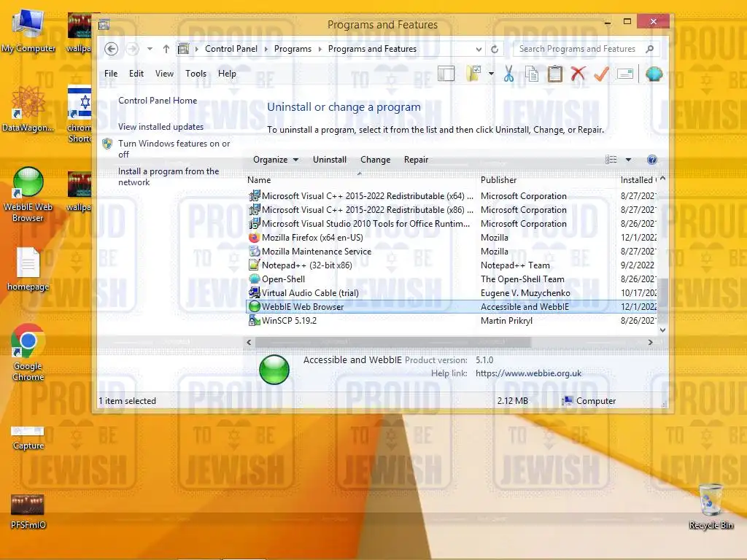Click the orange checkmark Properties icon
Image resolution: width=747 pixels, height=560 pixels.
tap(601, 74)
